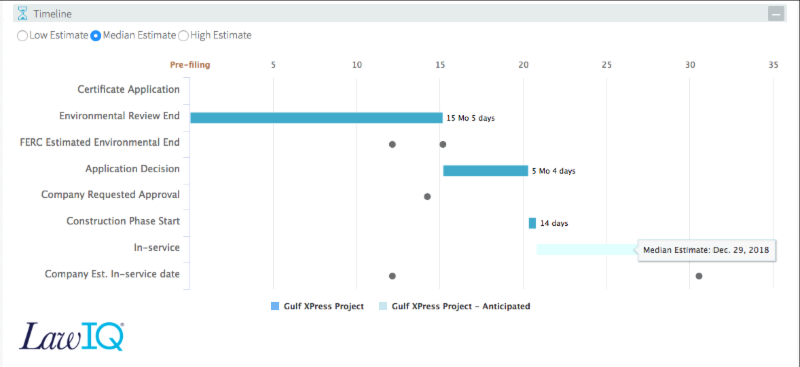This screenshot has width=800, height=367.
Task: Click the axis value 35
Action: click(773, 65)
